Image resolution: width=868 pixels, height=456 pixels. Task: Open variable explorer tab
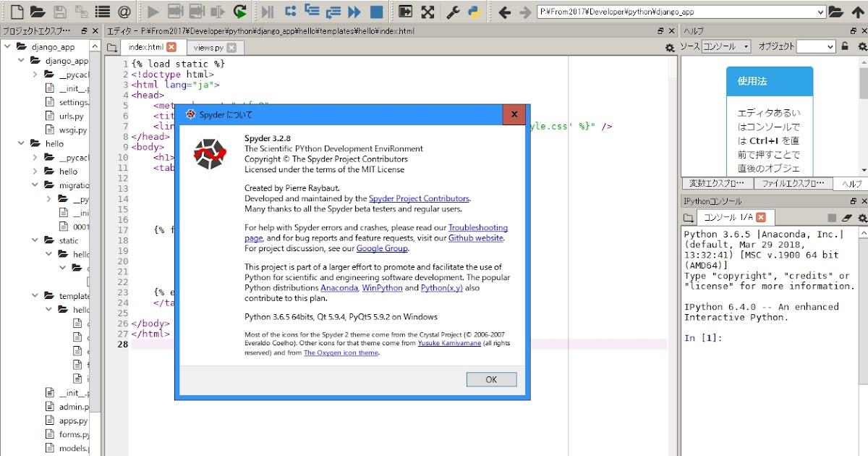[717, 184]
